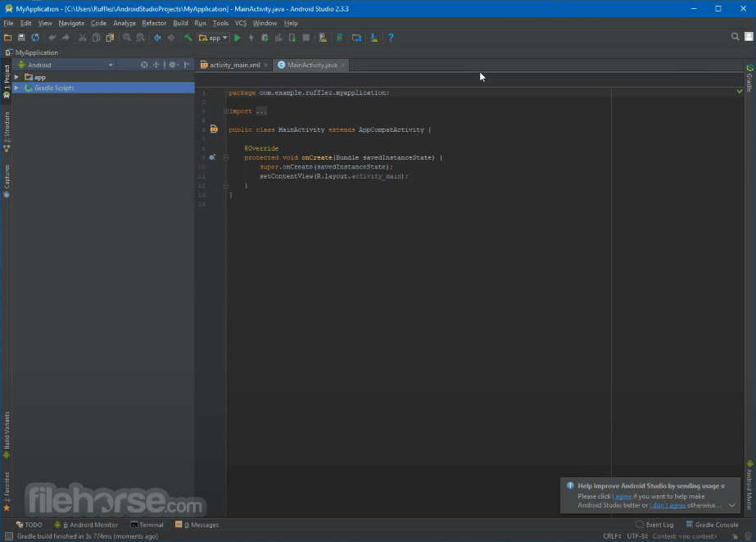Close the MainActivity.java tab
Screen dimensions: 756x542
click(343, 65)
